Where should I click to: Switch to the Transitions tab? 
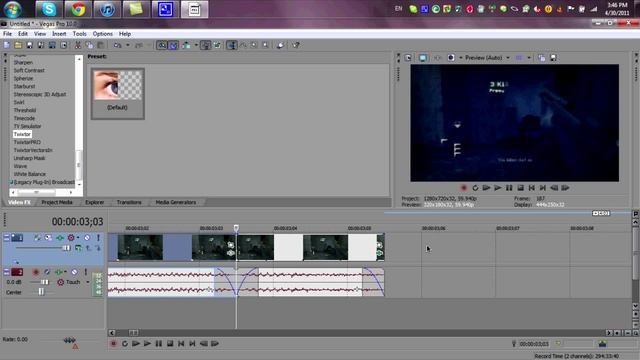pos(129,202)
